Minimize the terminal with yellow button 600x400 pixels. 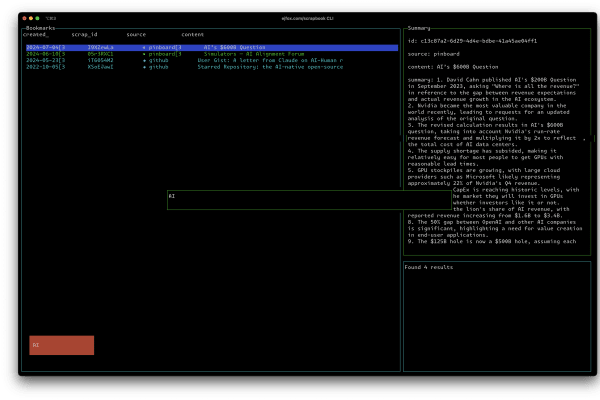click(x=31, y=18)
